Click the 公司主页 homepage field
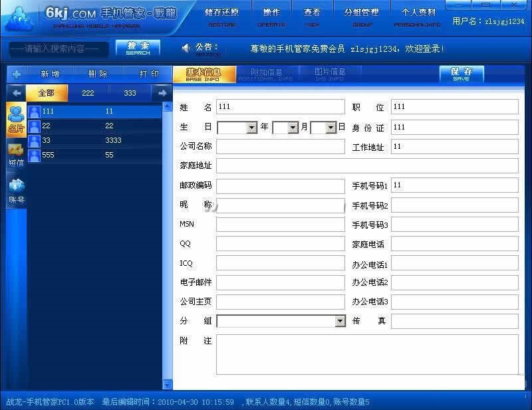This screenshot has width=532, height=410. point(280,302)
